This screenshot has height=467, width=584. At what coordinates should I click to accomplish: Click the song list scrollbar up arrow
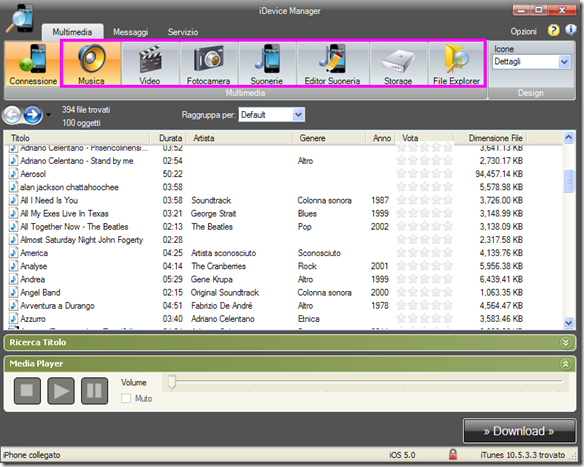[569, 137]
